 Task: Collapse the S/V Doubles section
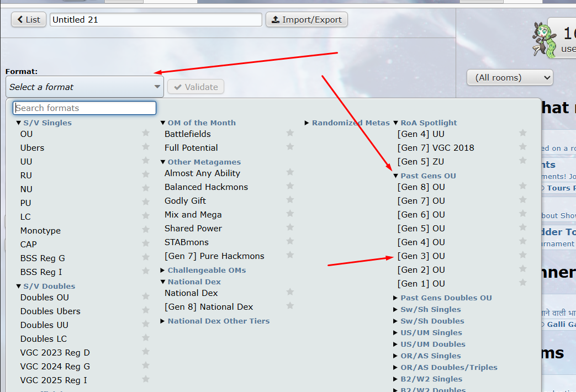(45, 286)
